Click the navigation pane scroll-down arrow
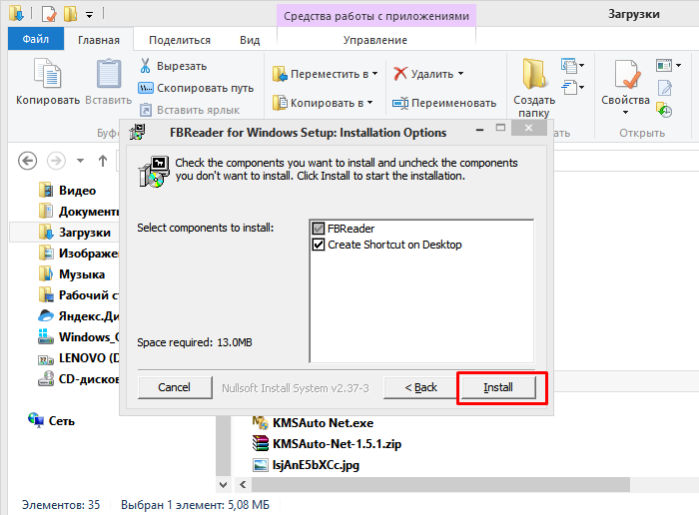Image resolution: width=699 pixels, height=515 pixels. 223,484
